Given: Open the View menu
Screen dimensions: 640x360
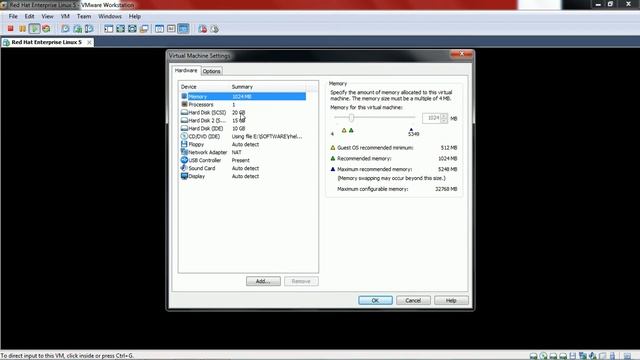Looking at the screenshot, I should (47, 16).
